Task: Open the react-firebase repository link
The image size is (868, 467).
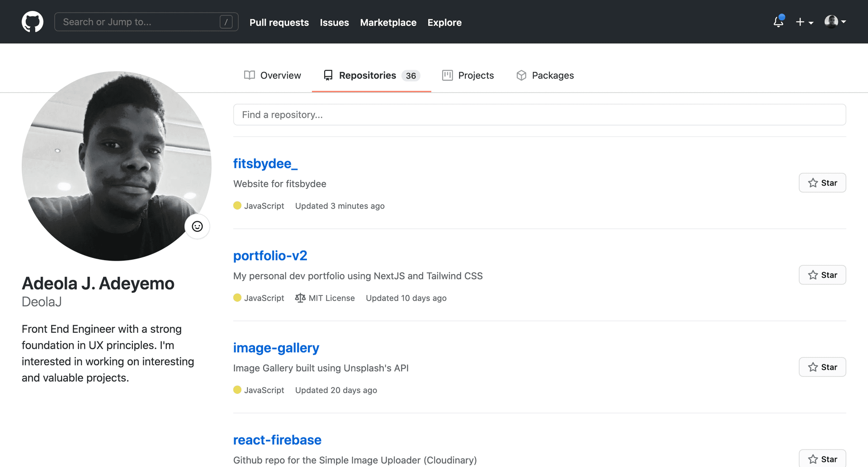Action: (x=277, y=440)
